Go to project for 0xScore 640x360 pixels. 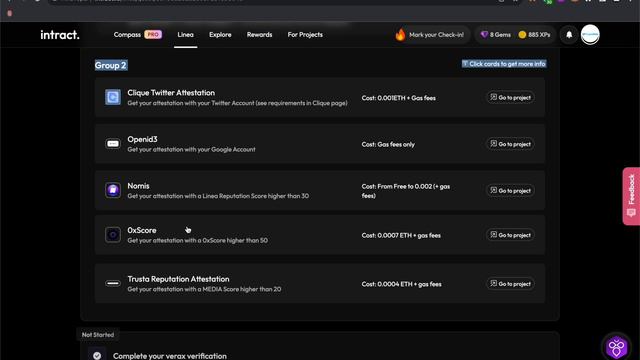510,235
